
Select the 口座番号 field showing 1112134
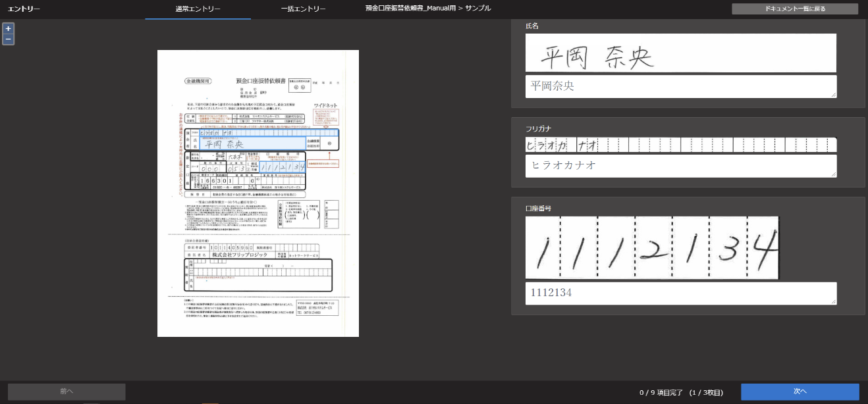pyautogui.click(x=680, y=293)
